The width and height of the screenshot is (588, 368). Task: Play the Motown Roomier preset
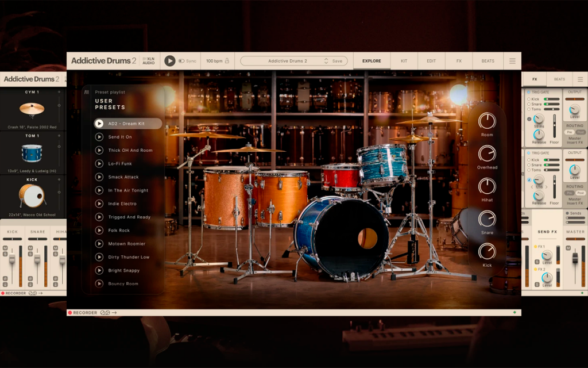pos(99,244)
